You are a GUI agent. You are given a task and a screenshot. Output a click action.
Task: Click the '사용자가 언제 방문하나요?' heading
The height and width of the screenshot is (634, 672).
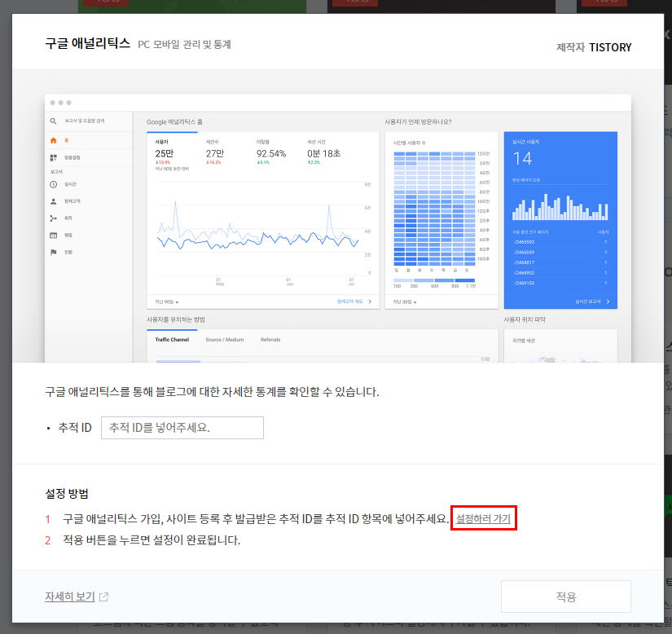point(418,122)
